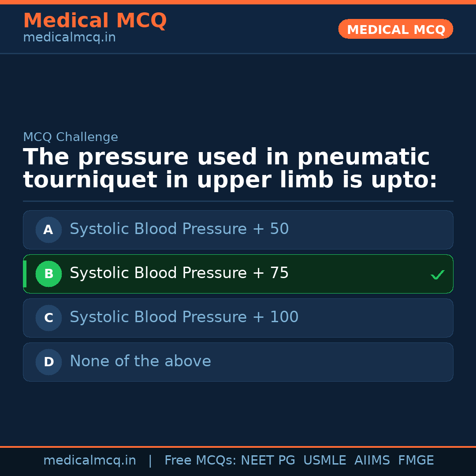The image size is (476, 476).
Task: Click the orange MEDICAL MCQ badge
Action: click(x=395, y=29)
